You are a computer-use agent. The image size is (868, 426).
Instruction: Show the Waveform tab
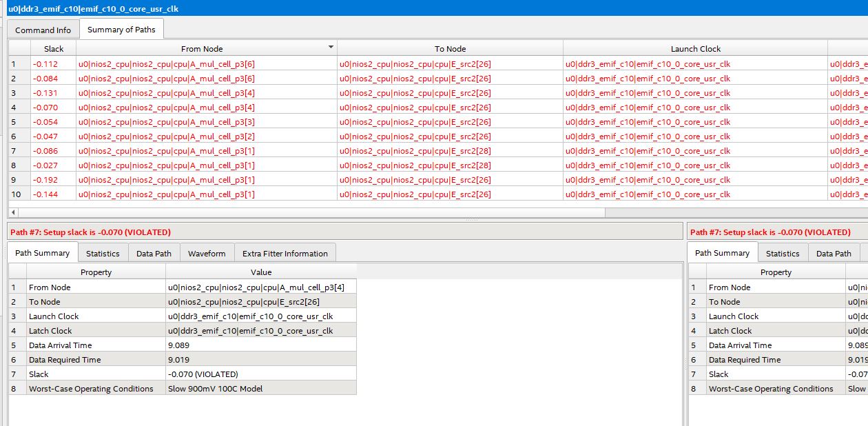(x=207, y=253)
